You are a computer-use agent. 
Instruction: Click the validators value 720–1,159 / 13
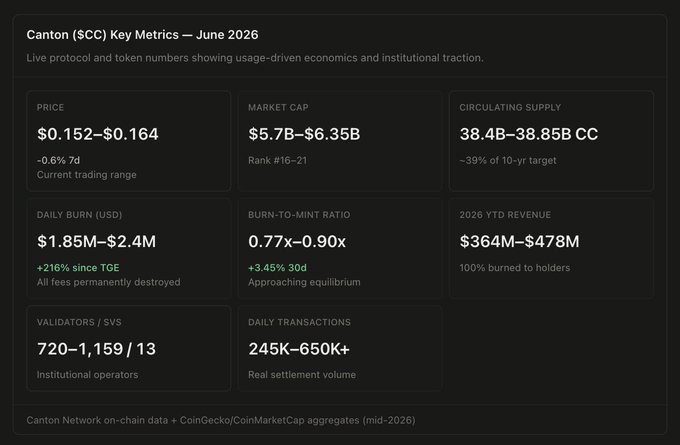96,349
